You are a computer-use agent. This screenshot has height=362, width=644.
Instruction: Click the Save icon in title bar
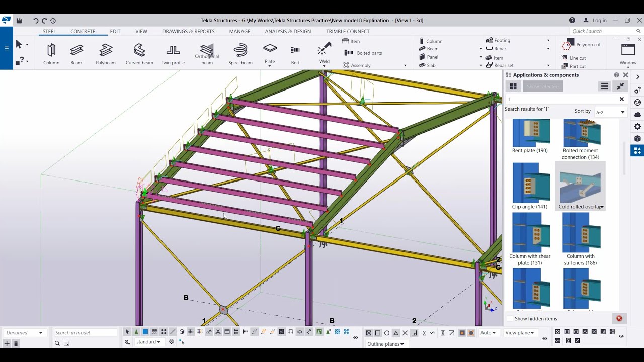pos(19,21)
